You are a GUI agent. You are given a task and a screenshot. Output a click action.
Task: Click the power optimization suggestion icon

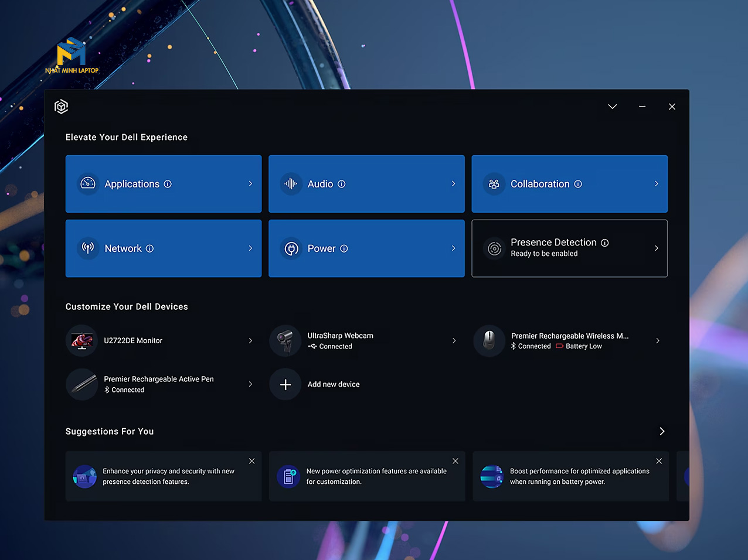(x=288, y=477)
